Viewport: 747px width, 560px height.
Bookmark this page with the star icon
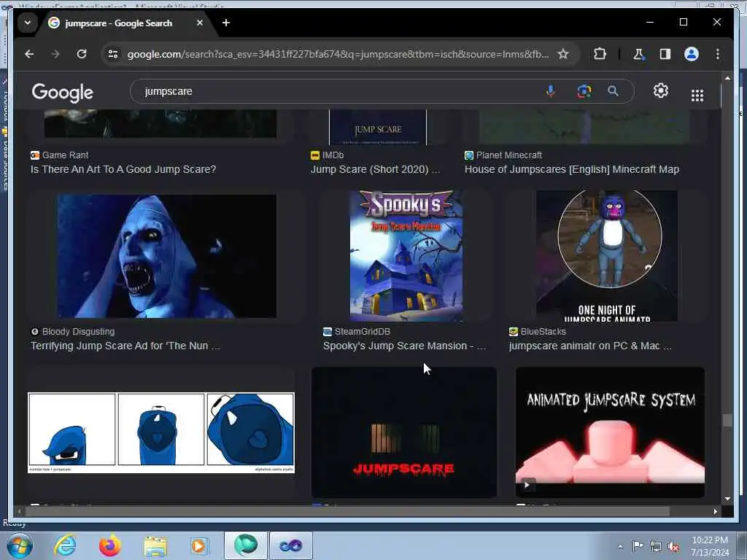[x=562, y=54]
